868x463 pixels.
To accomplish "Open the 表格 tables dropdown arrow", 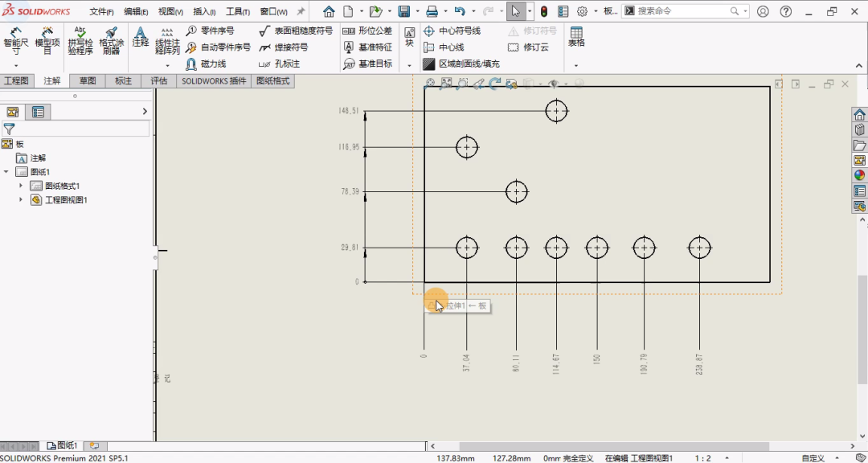I will tap(576, 65).
